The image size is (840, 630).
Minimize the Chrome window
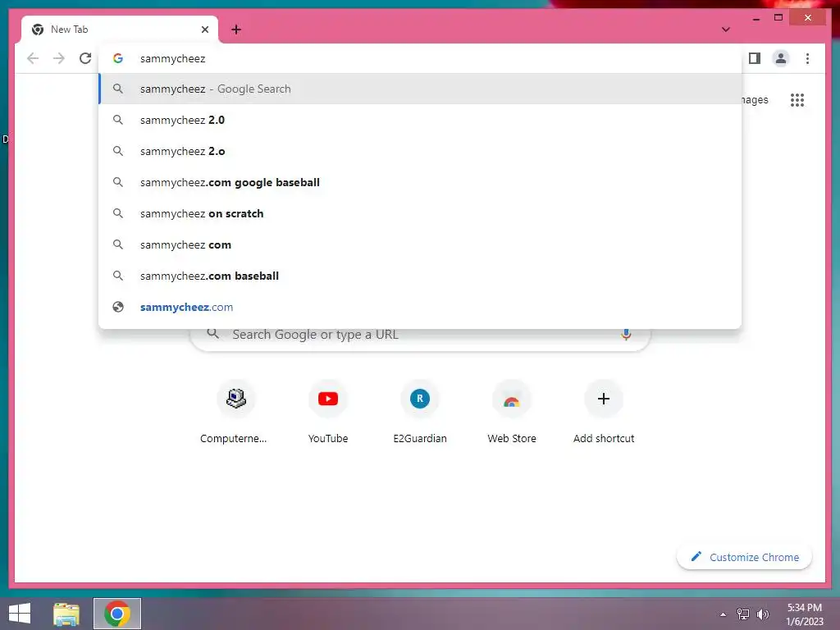756,18
